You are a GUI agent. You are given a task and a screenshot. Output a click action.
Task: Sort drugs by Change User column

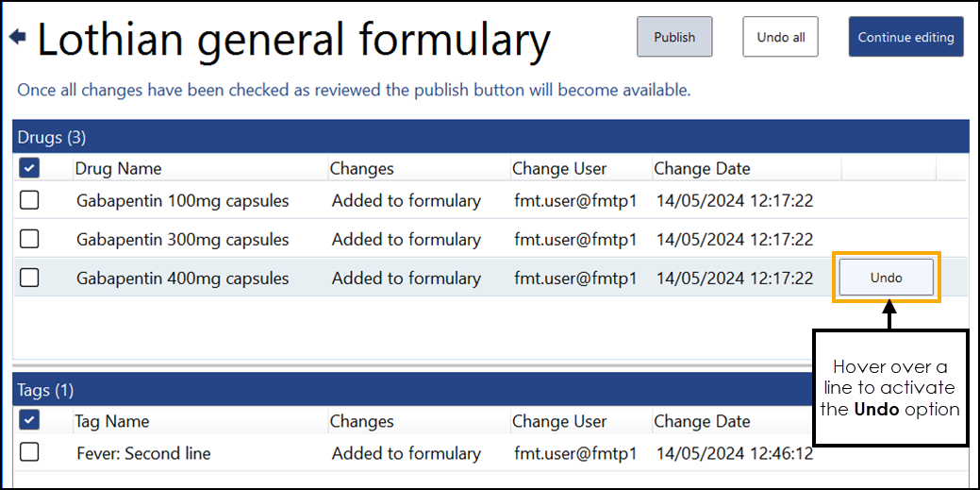point(559,169)
